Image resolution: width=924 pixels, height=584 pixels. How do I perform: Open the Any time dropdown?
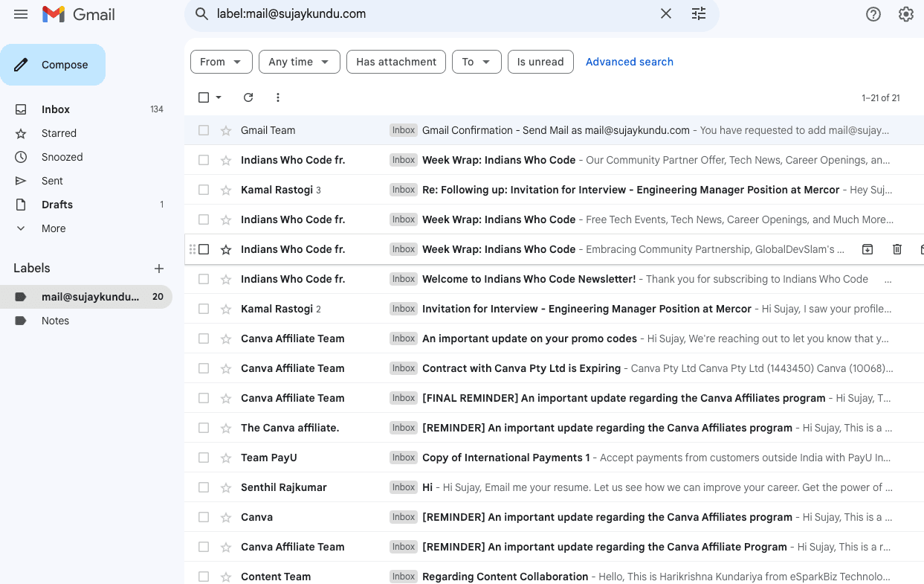click(299, 62)
